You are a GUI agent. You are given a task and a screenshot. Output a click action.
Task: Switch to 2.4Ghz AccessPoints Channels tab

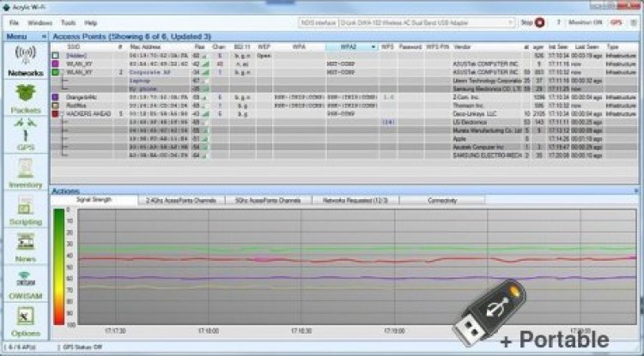[x=181, y=201]
